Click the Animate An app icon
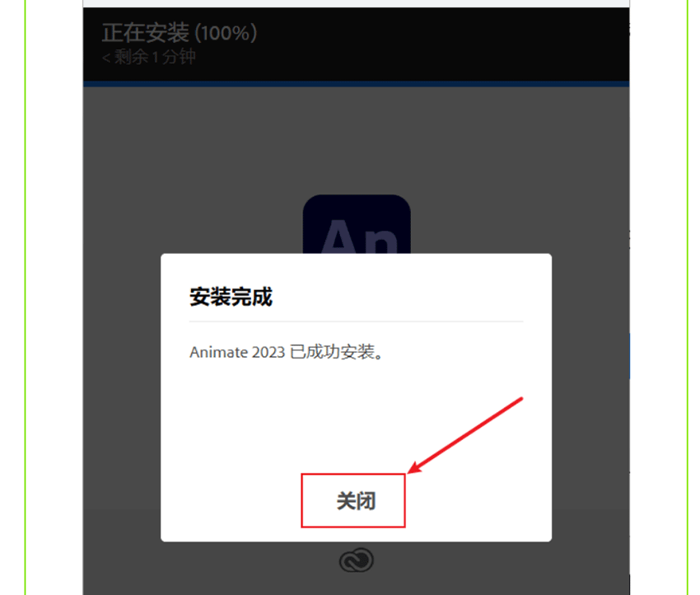 coord(357,224)
